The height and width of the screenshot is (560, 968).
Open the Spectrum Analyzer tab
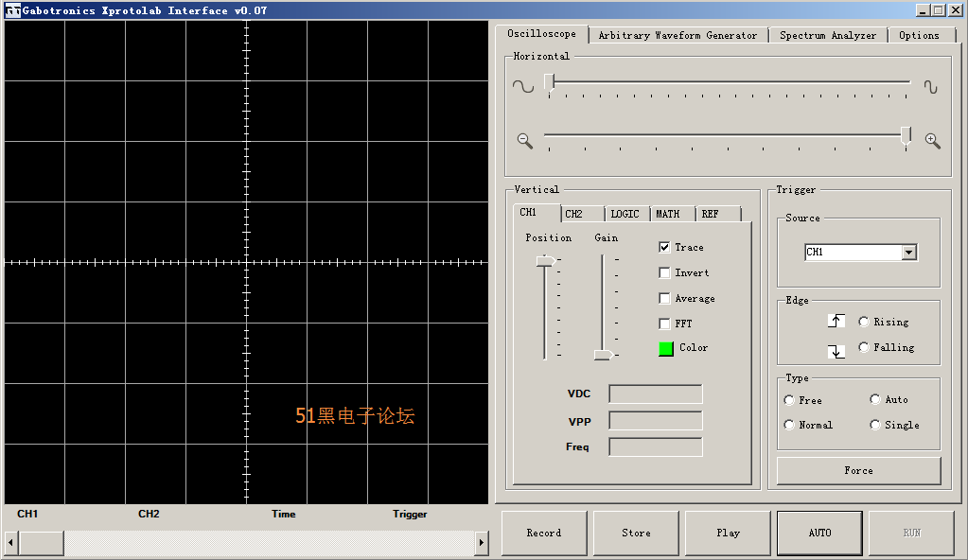click(827, 35)
